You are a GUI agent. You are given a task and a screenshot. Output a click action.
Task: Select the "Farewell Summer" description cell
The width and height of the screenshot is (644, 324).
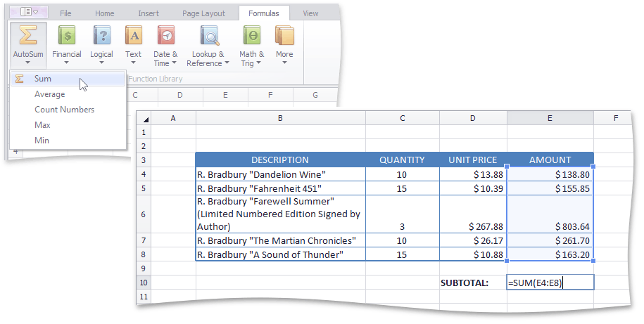click(x=281, y=214)
